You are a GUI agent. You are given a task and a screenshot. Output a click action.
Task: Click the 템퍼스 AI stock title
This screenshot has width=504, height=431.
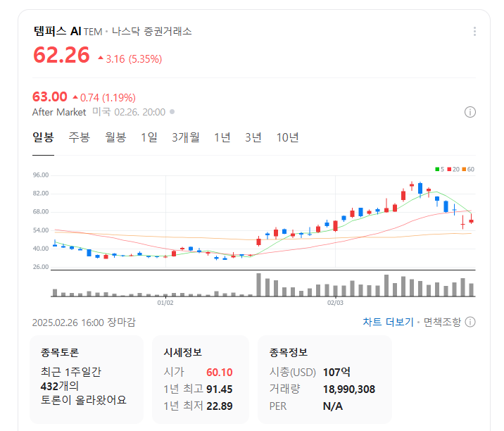(58, 31)
